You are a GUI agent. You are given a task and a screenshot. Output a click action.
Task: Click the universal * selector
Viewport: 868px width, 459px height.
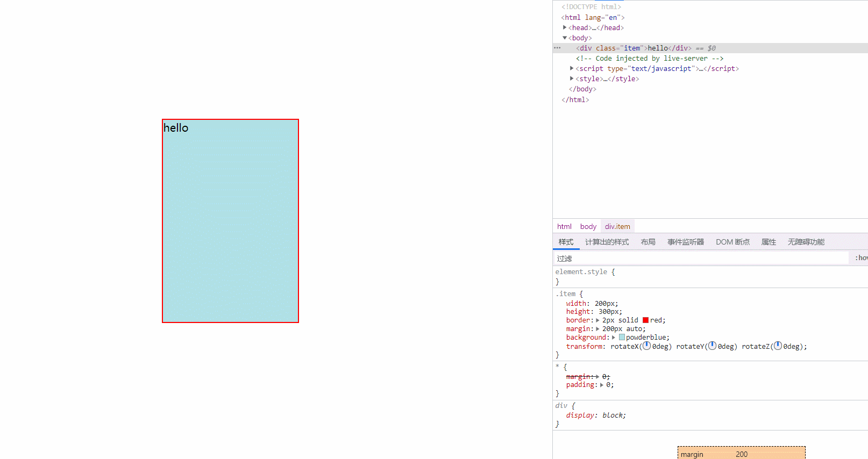(x=557, y=367)
